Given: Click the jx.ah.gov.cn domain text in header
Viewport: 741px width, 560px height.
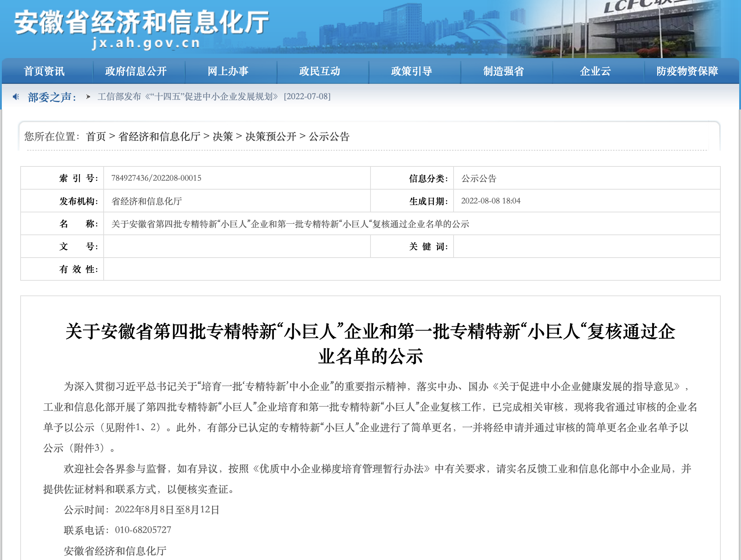Looking at the screenshot, I should [146, 43].
